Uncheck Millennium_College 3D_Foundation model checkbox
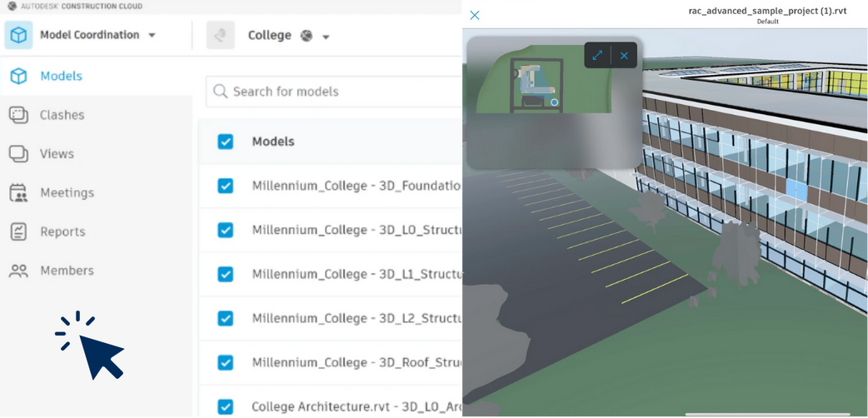868x418 pixels. click(x=225, y=186)
